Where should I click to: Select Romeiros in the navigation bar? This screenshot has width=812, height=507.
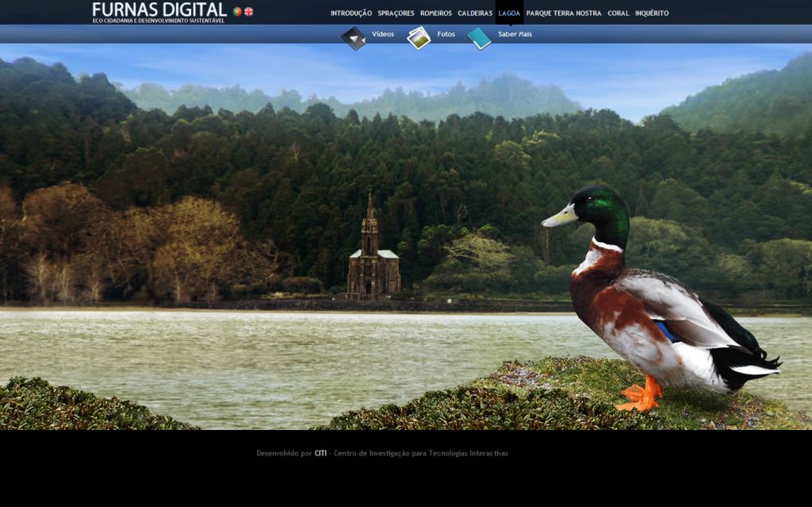[x=435, y=13]
